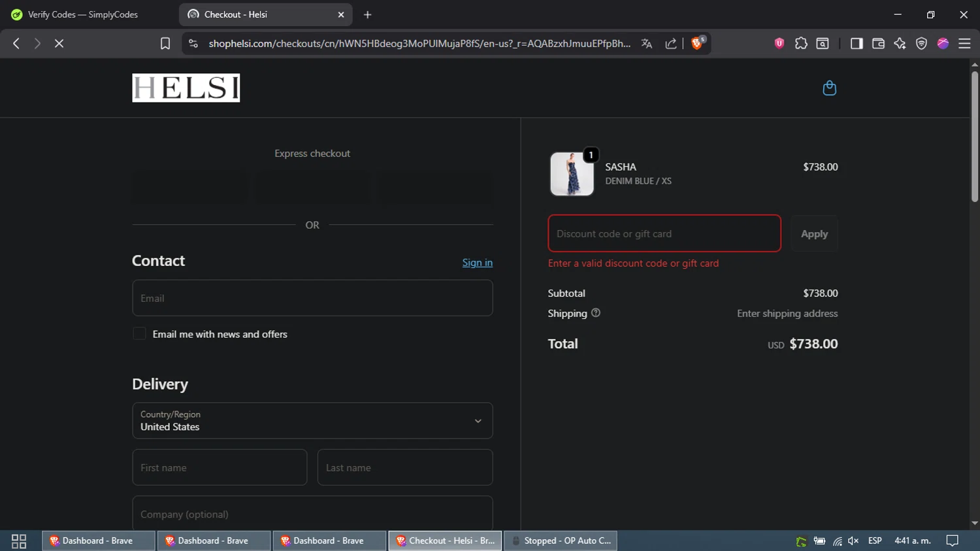This screenshot has width=980, height=551.
Task: Click the colorful profile avatar icon
Action: point(943,43)
